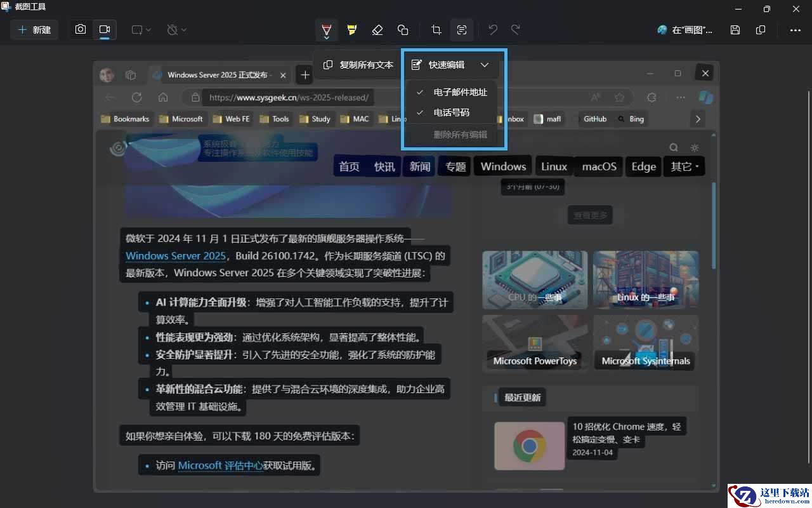Click the Microsoft Sysinternals thumbnail
This screenshot has height=508, width=812.
646,344
